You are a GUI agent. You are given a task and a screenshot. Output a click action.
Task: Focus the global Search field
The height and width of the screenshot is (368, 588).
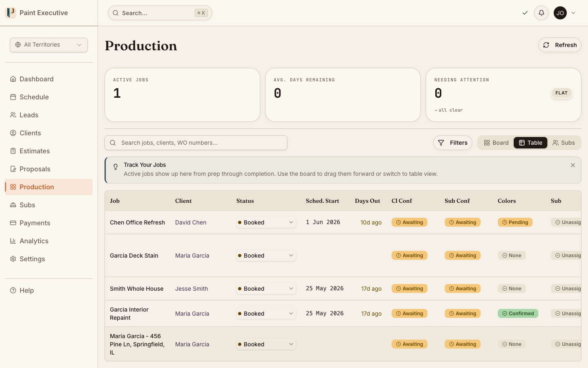pos(160,13)
